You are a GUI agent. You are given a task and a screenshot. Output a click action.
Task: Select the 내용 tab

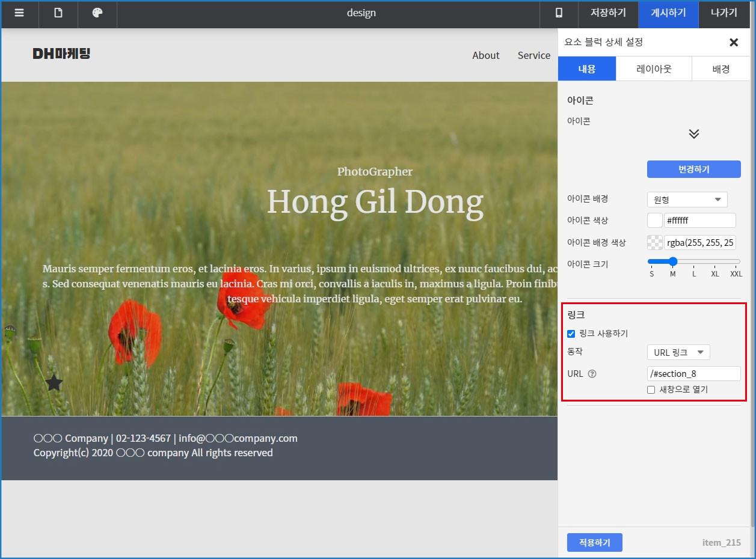click(587, 69)
